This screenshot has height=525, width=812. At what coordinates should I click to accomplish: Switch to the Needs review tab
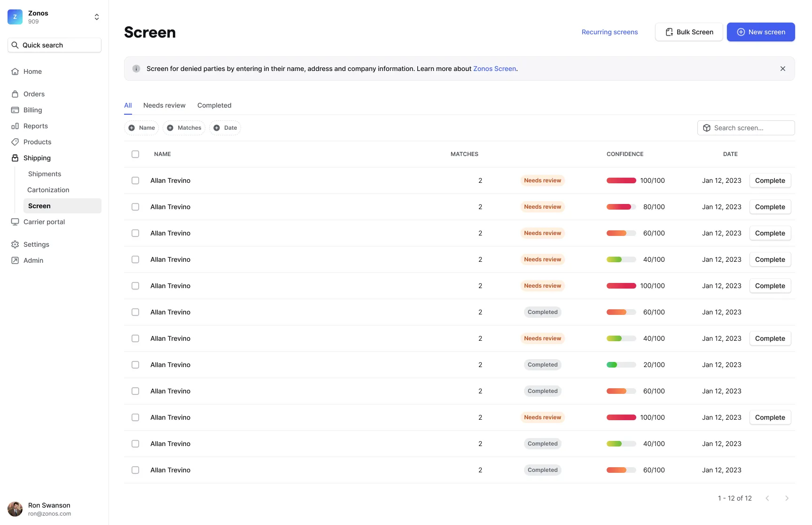164,105
